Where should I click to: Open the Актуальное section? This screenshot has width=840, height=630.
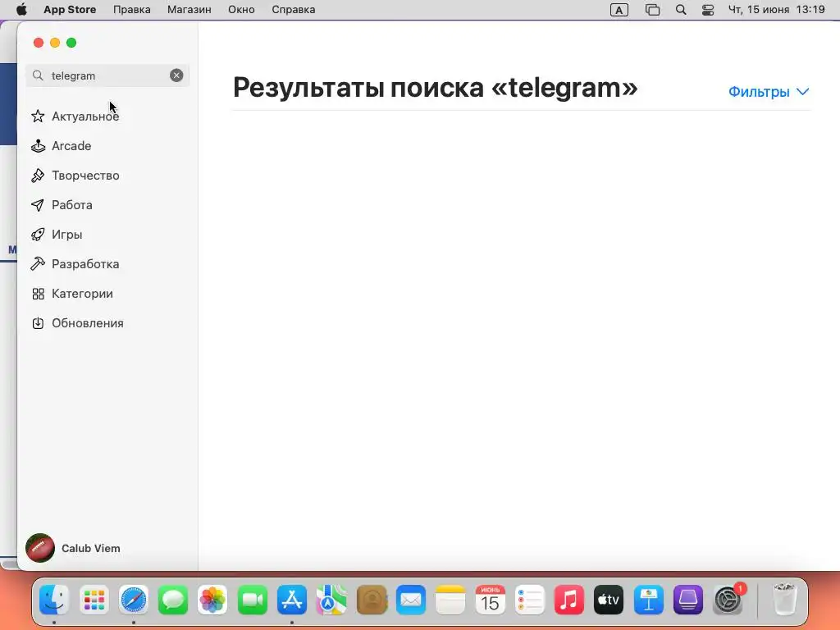pyautogui.click(x=85, y=116)
